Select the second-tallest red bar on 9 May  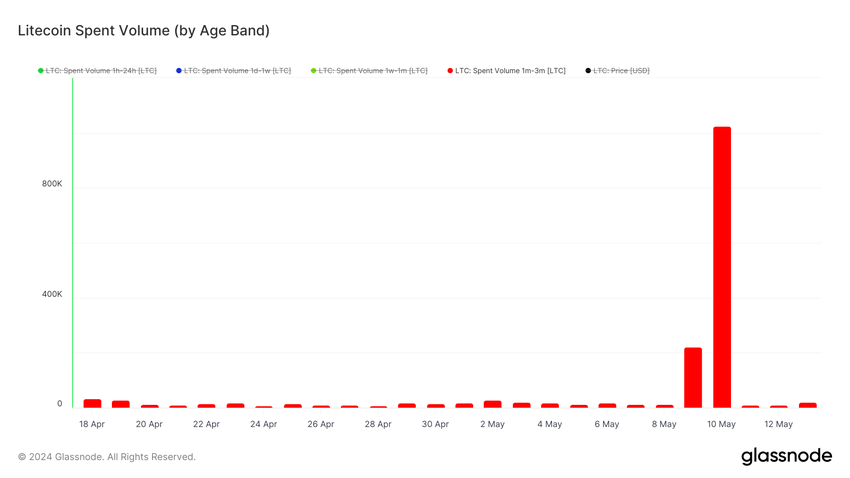693,378
